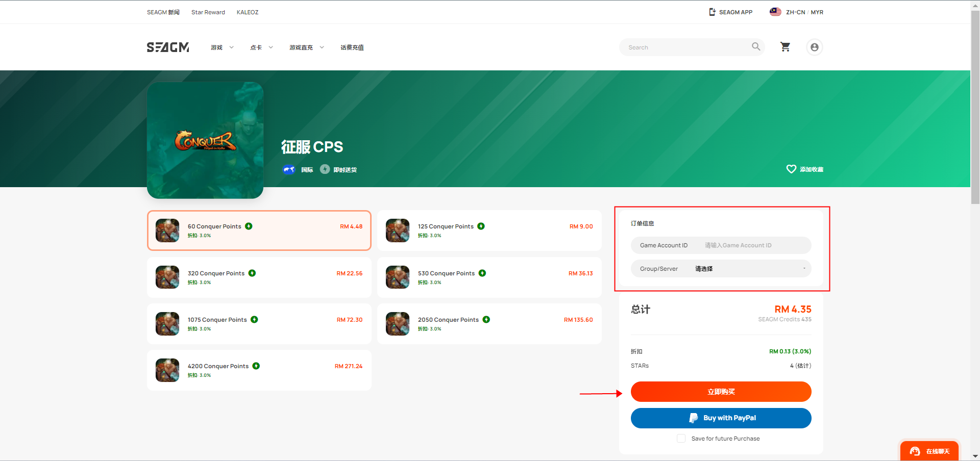
Task: Click total amount RM 4.35
Action: tap(793, 309)
